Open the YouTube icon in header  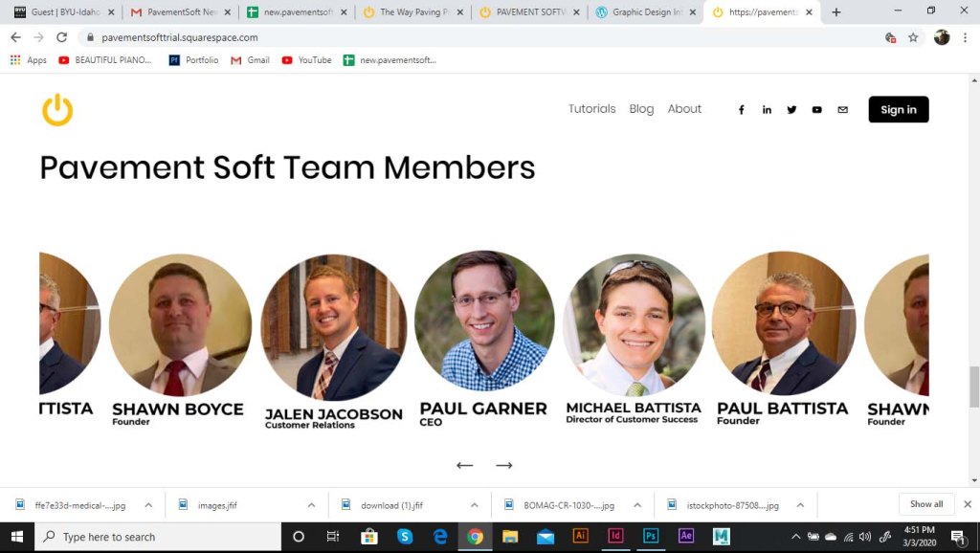[816, 110]
